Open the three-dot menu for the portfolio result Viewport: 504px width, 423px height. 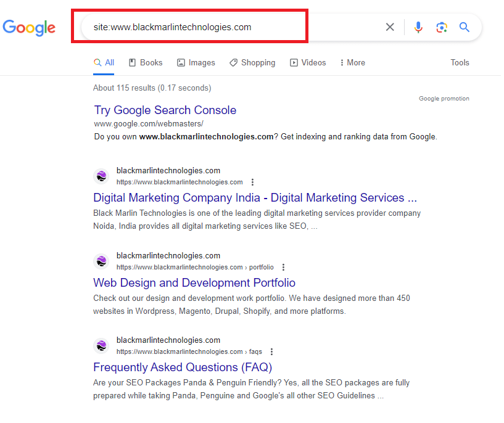(283, 267)
